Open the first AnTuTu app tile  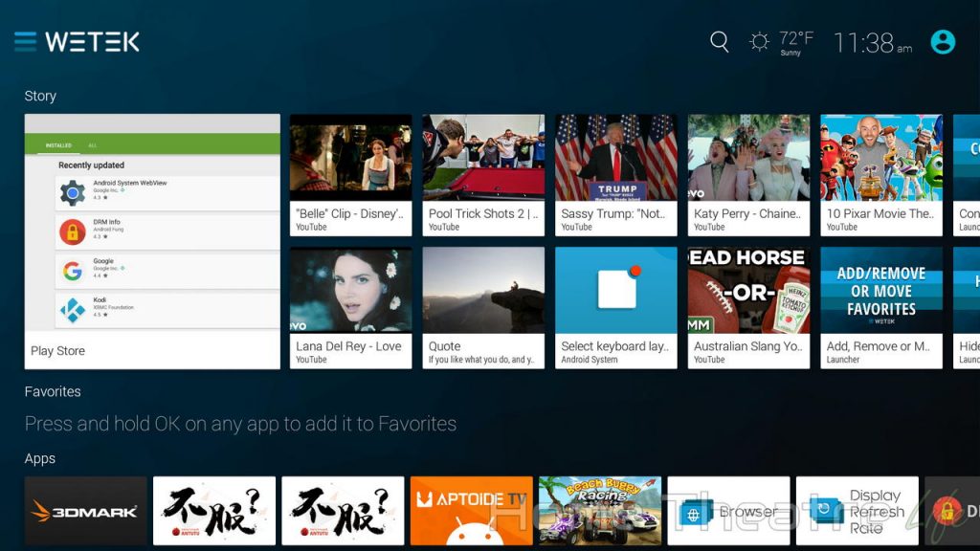coord(214,511)
